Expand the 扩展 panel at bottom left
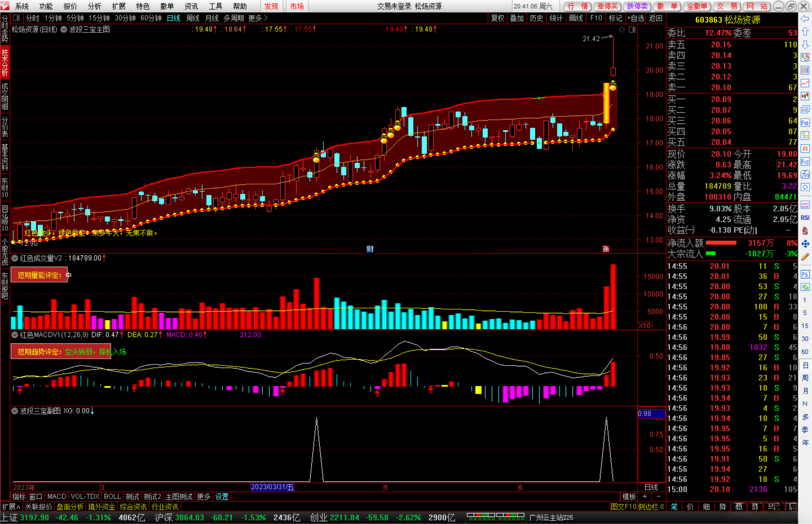The image size is (812, 524). pos(11,507)
